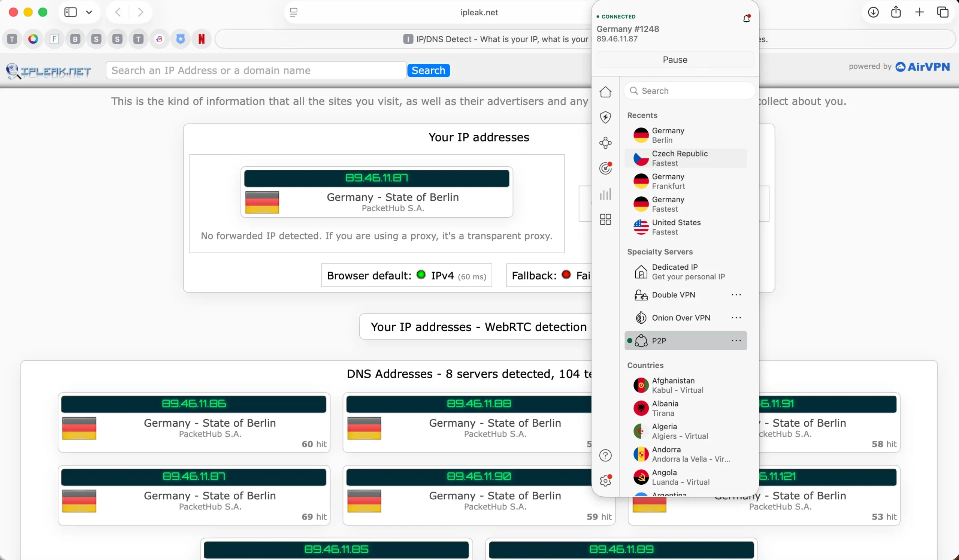
Task: Open Onion Over VPN options menu
Action: [x=736, y=317]
